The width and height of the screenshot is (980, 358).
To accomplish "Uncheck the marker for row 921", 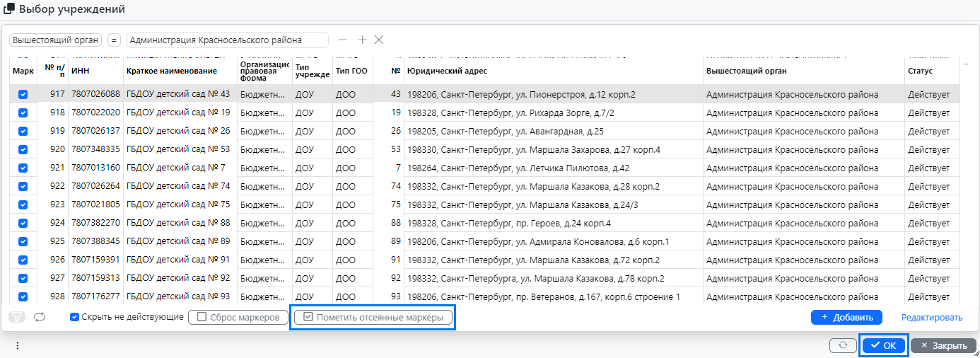I will point(23,168).
